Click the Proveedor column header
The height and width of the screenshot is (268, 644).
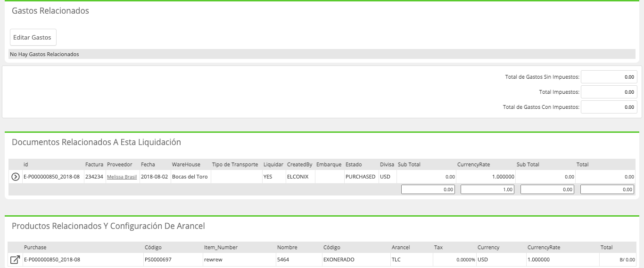pyautogui.click(x=120, y=164)
